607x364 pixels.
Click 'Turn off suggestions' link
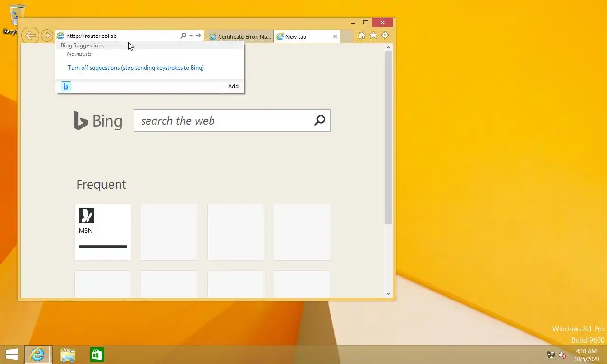point(136,68)
